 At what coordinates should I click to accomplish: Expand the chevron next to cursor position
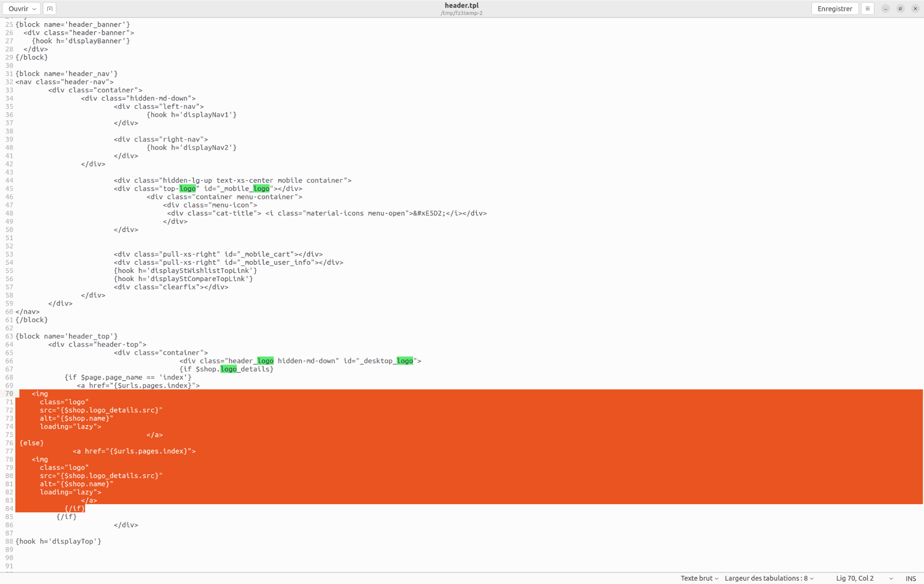pos(891,578)
